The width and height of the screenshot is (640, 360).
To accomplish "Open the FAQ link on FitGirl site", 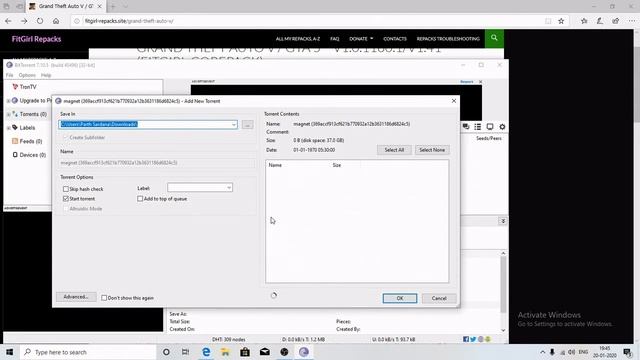I will [x=335, y=39].
